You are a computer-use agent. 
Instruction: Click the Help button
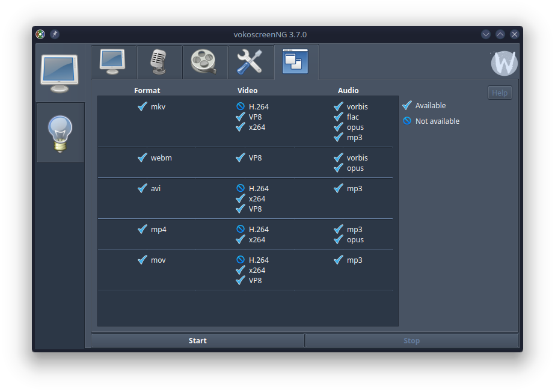500,93
